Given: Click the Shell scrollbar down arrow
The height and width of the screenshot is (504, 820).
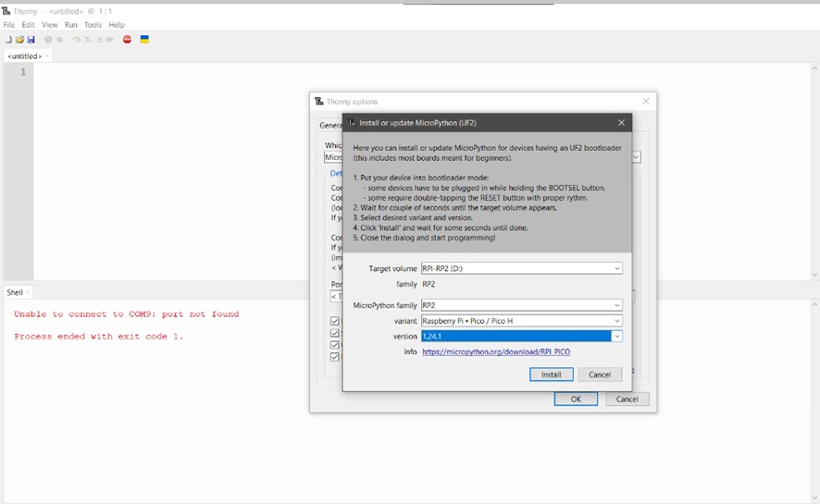Looking at the screenshot, I should [x=814, y=498].
